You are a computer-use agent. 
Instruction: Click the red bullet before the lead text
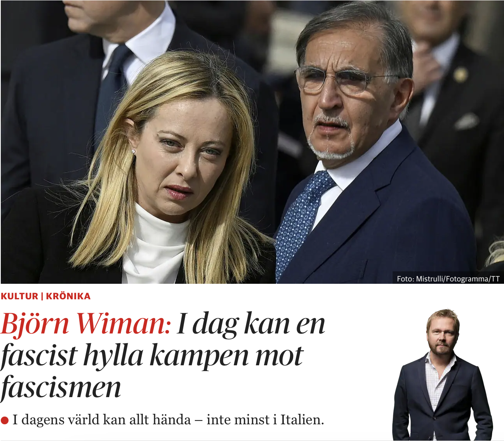pos(5,420)
